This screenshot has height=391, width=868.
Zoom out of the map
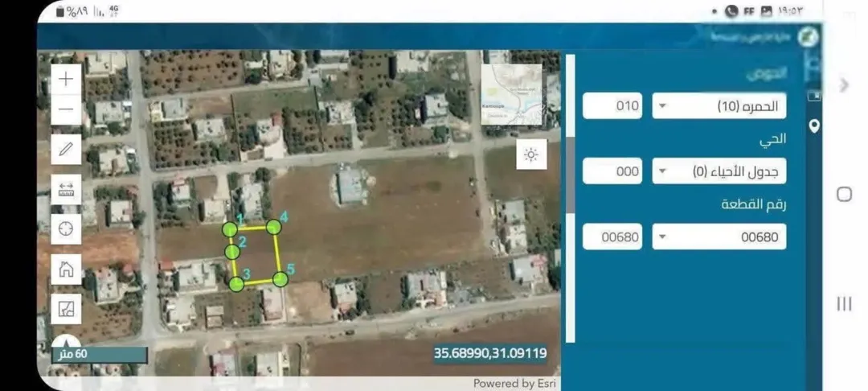pos(66,109)
